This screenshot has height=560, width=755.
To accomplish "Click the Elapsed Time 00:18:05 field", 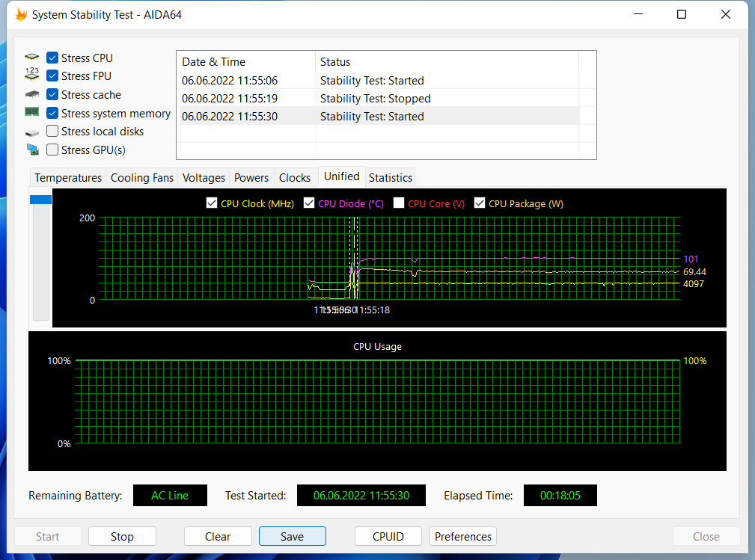I will [x=560, y=496].
